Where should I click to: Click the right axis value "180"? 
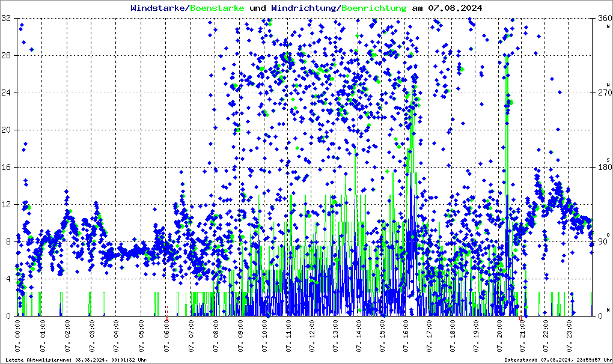click(x=605, y=167)
